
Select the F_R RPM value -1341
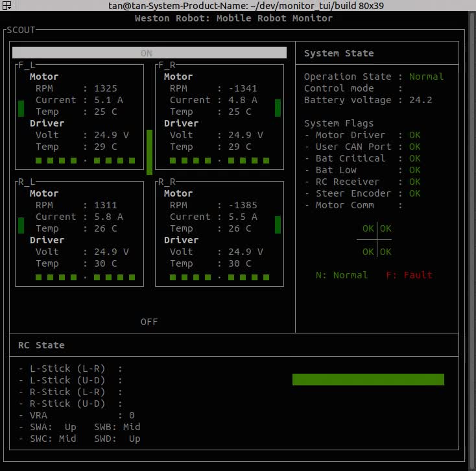coord(243,88)
